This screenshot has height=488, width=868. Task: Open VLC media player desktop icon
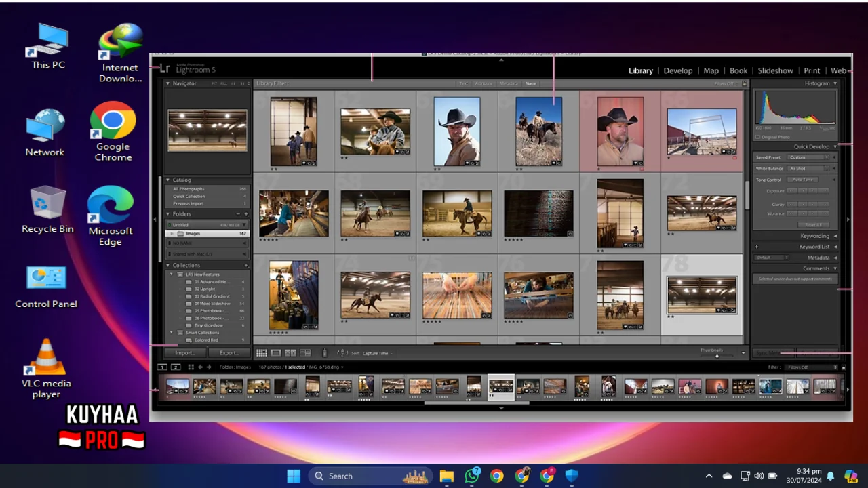46,368
